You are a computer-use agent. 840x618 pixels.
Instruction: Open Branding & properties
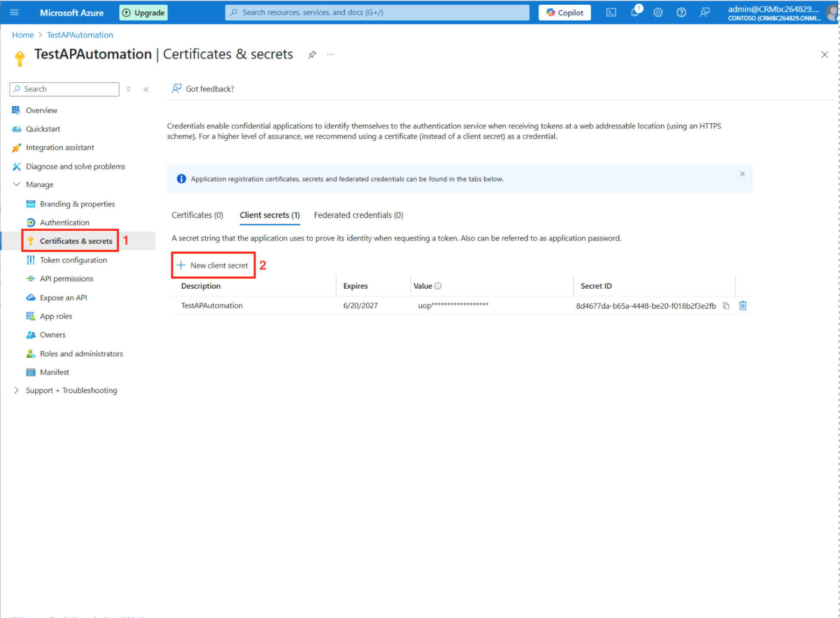click(77, 204)
